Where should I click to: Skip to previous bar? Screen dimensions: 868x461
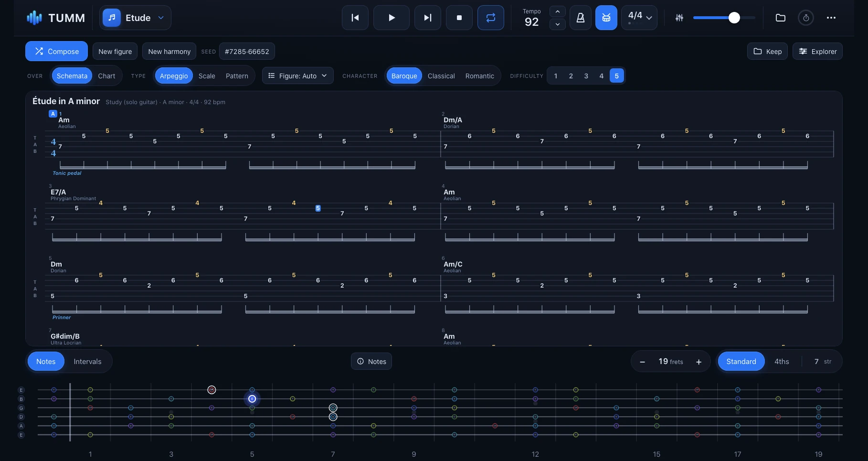(x=355, y=18)
